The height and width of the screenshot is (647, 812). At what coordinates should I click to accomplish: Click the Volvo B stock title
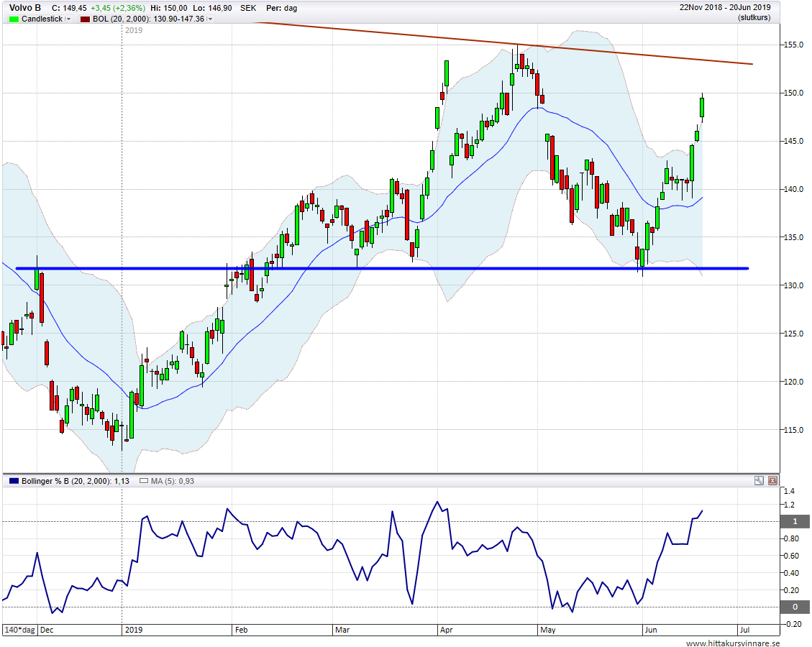(x=25, y=8)
